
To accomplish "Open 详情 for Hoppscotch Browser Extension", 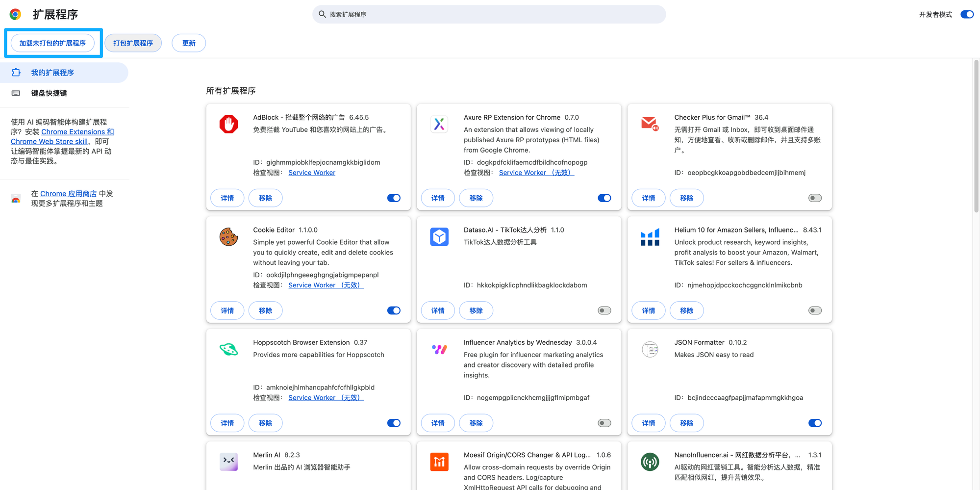I will coord(227,423).
